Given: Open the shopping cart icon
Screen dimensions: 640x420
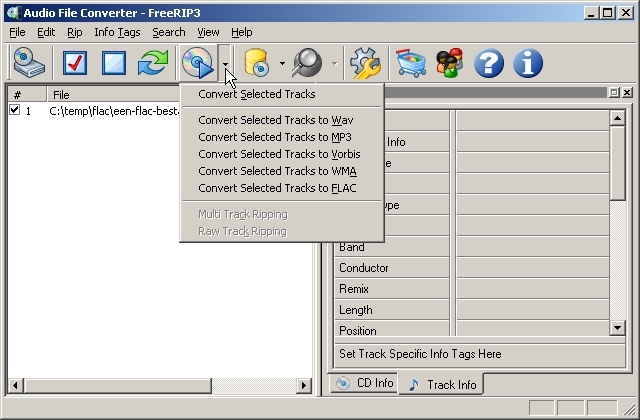Looking at the screenshot, I should [411, 63].
